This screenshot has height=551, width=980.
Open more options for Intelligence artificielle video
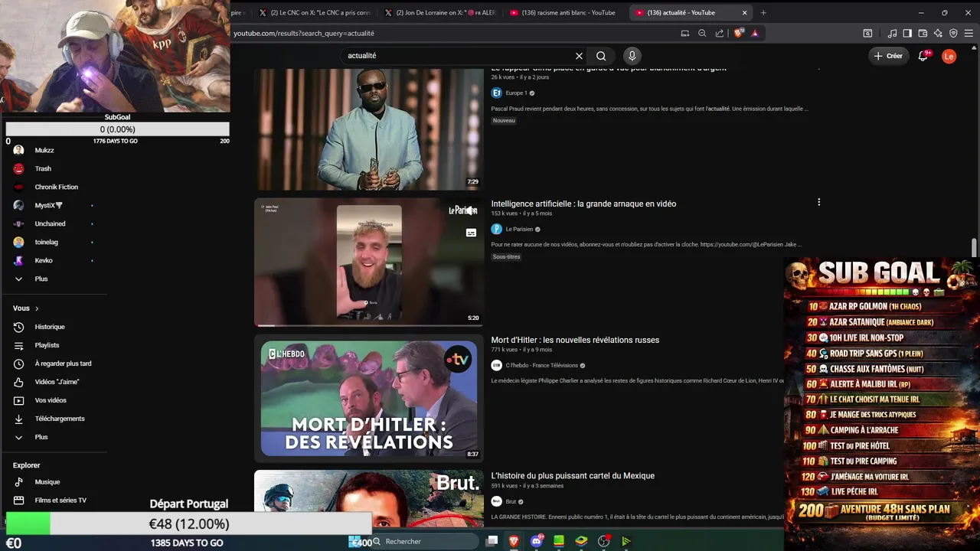[x=818, y=202]
